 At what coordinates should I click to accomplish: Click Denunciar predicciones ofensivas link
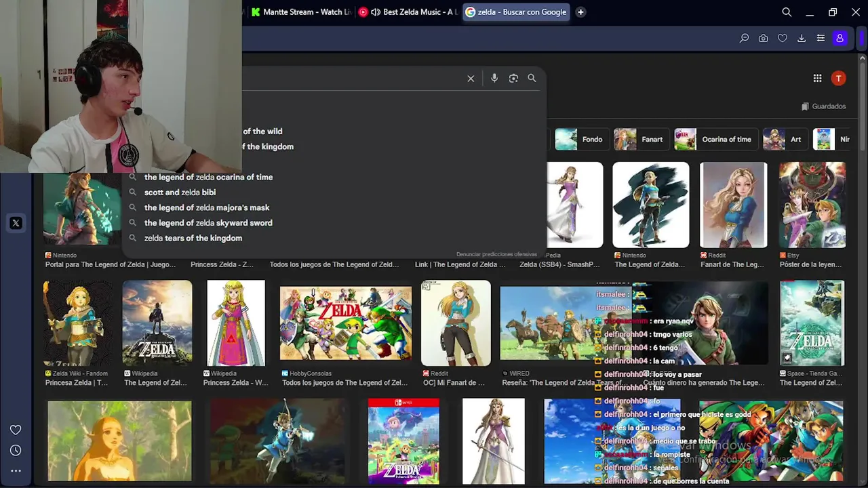pyautogui.click(x=496, y=254)
